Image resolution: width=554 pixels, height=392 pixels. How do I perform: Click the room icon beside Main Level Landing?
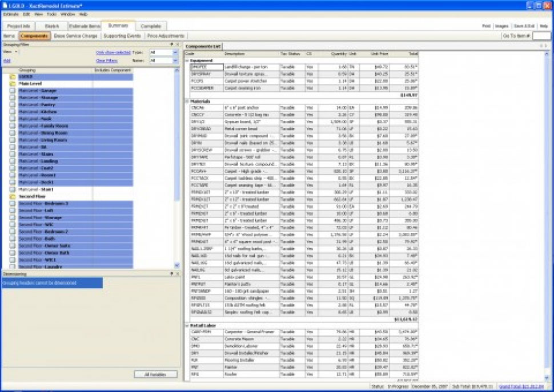click(13, 161)
